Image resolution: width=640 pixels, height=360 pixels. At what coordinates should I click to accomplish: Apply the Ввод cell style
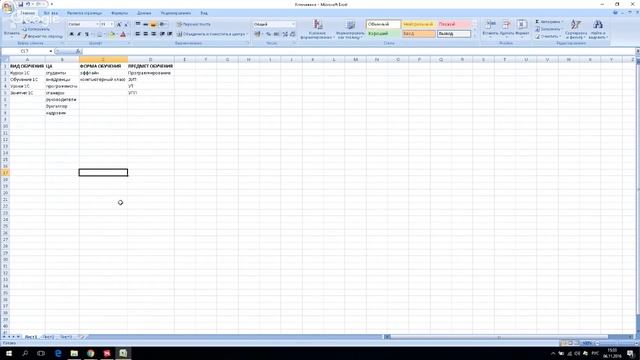pos(418,34)
